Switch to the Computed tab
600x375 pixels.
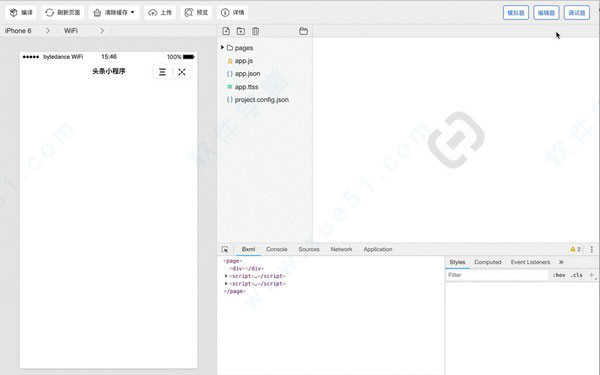pyautogui.click(x=488, y=262)
